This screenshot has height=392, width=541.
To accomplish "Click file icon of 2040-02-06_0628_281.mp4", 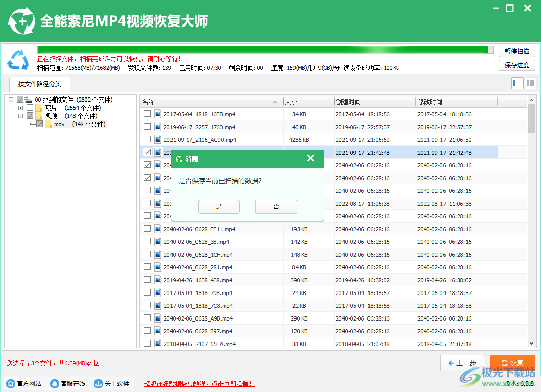I will coord(158,267).
